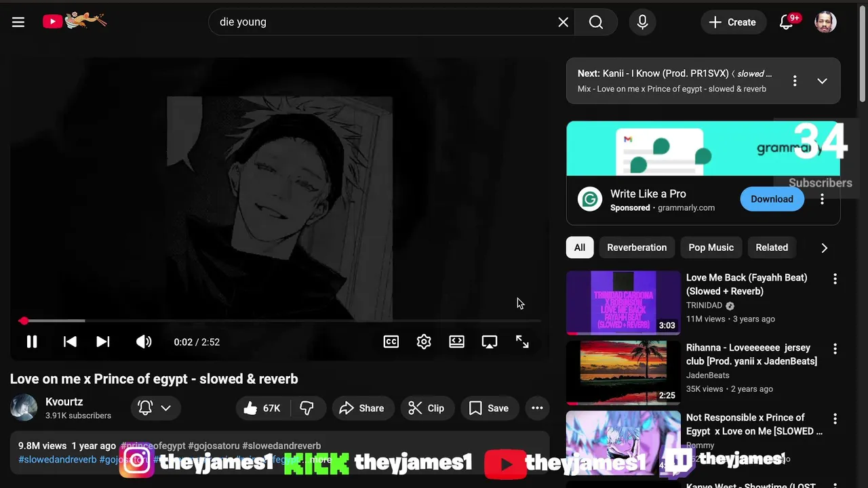This screenshot has height=488, width=868.
Task: Click the Grammarly ad banner image
Action: tap(703, 148)
